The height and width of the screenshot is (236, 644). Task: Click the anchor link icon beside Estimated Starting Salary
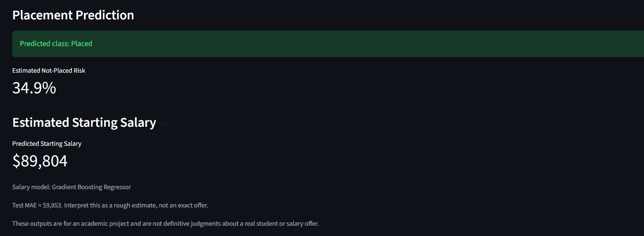coord(164,123)
